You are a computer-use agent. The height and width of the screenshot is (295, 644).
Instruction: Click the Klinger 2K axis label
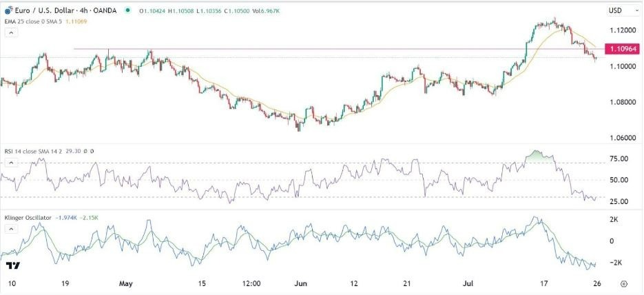click(614, 220)
